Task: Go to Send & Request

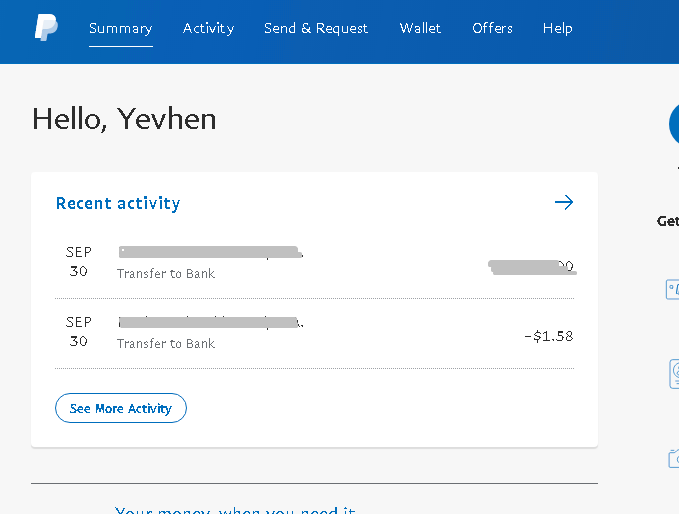Action: click(316, 28)
